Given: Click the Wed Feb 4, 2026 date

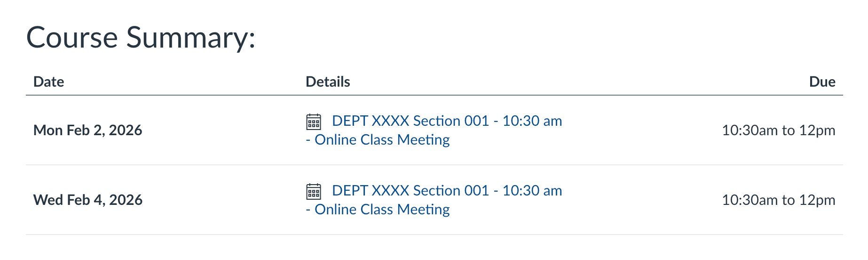Looking at the screenshot, I should pyautogui.click(x=88, y=200).
